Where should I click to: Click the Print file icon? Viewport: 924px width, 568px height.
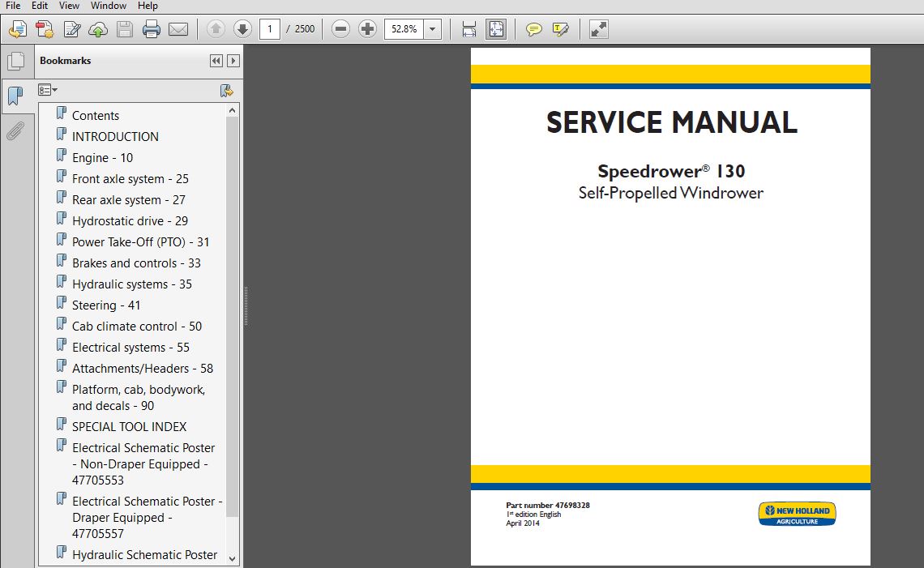click(152, 30)
